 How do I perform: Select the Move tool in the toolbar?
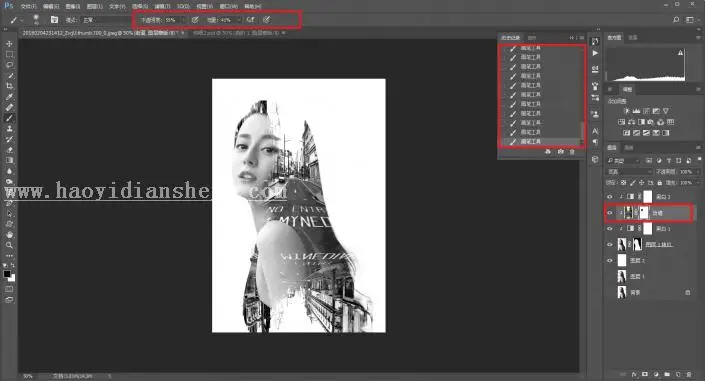pos(9,44)
